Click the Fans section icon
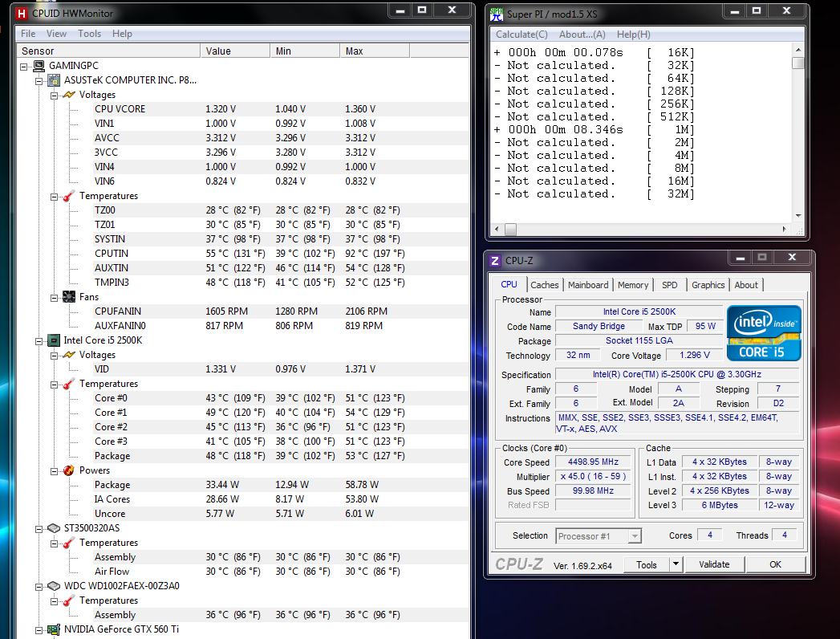Viewport: 840px width, 639px height. click(x=69, y=297)
